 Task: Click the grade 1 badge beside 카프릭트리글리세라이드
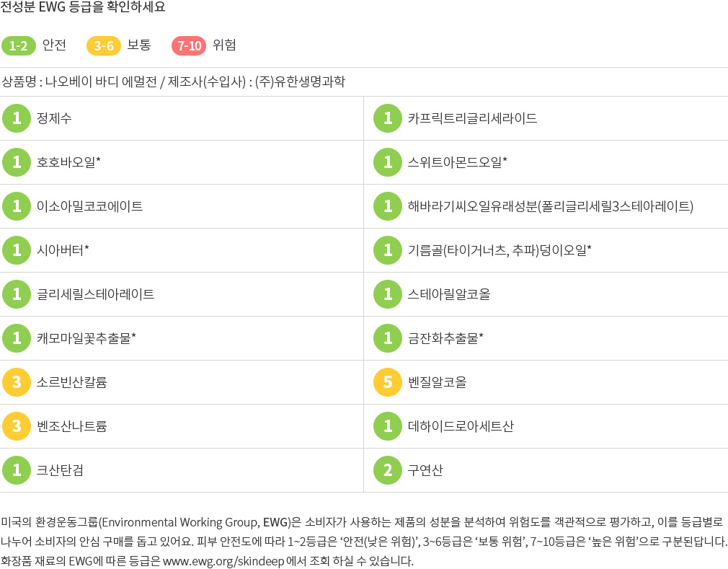coord(388,118)
